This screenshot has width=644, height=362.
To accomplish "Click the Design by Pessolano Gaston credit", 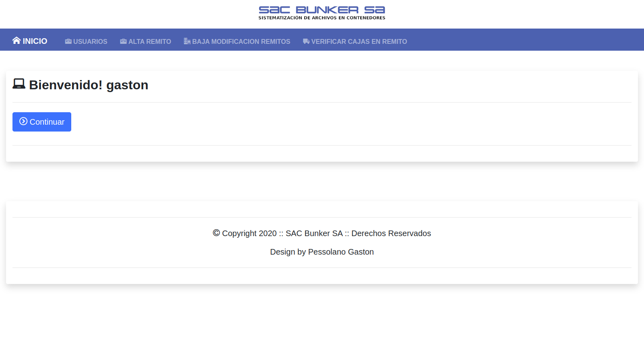I will (322, 252).
